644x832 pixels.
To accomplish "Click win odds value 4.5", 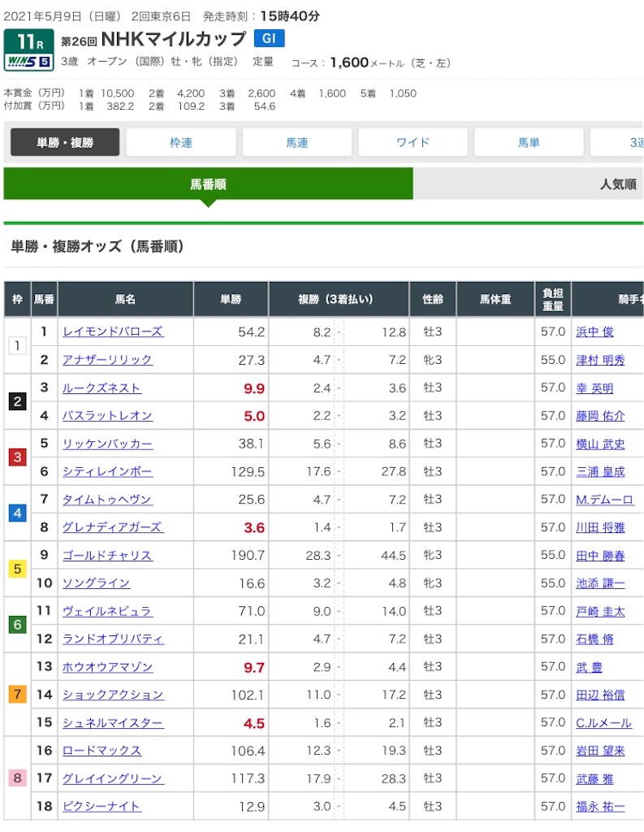I will [254, 722].
